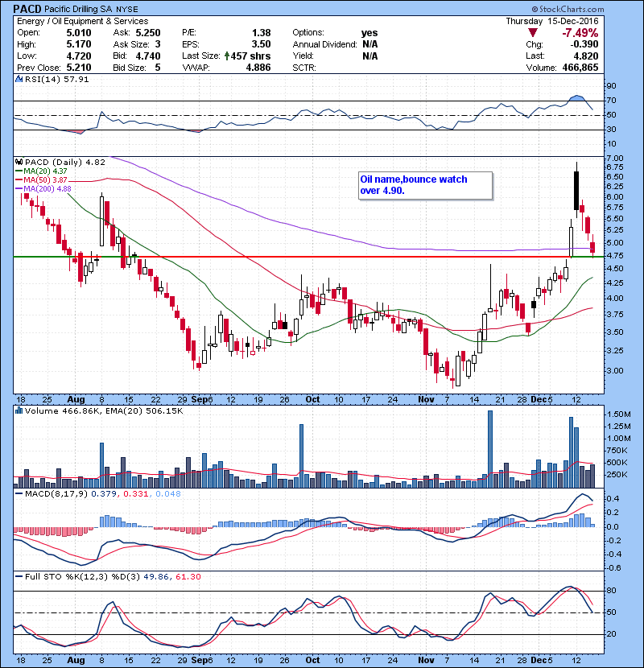The width and height of the screenshot is (644, 668).
Task: Select the green MA(20) legend line
Action: click(19, 171)
